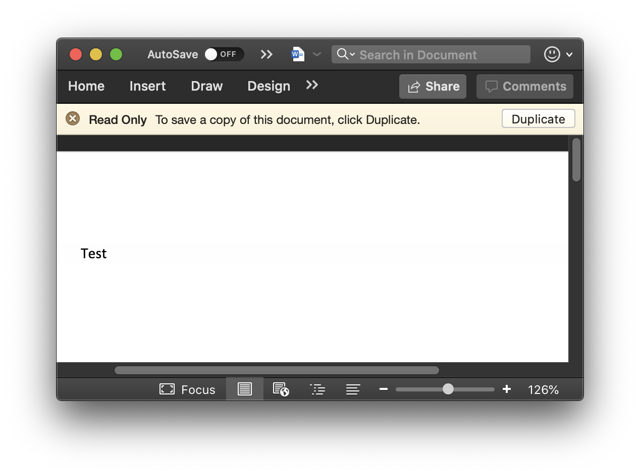Switch to the Insert tab

148,86
